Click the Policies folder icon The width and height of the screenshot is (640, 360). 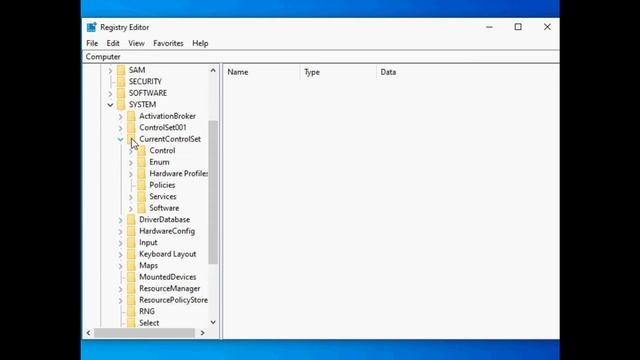pos(141,185)
